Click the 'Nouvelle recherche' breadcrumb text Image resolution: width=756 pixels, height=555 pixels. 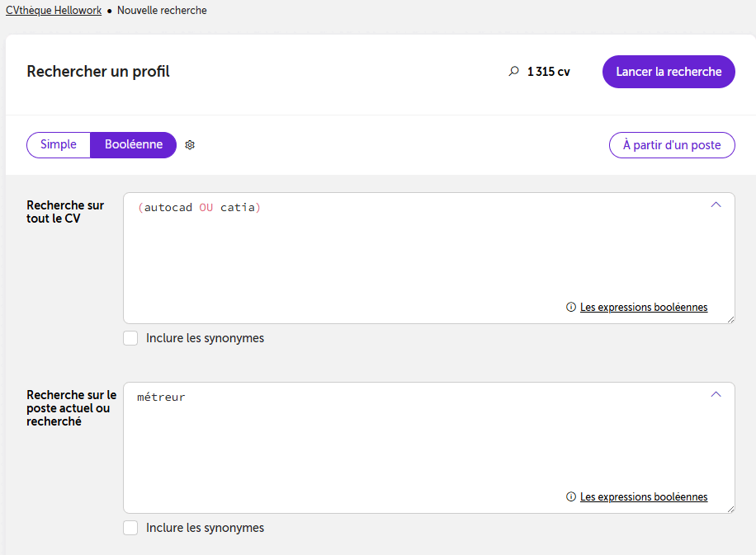pos(162,10)
